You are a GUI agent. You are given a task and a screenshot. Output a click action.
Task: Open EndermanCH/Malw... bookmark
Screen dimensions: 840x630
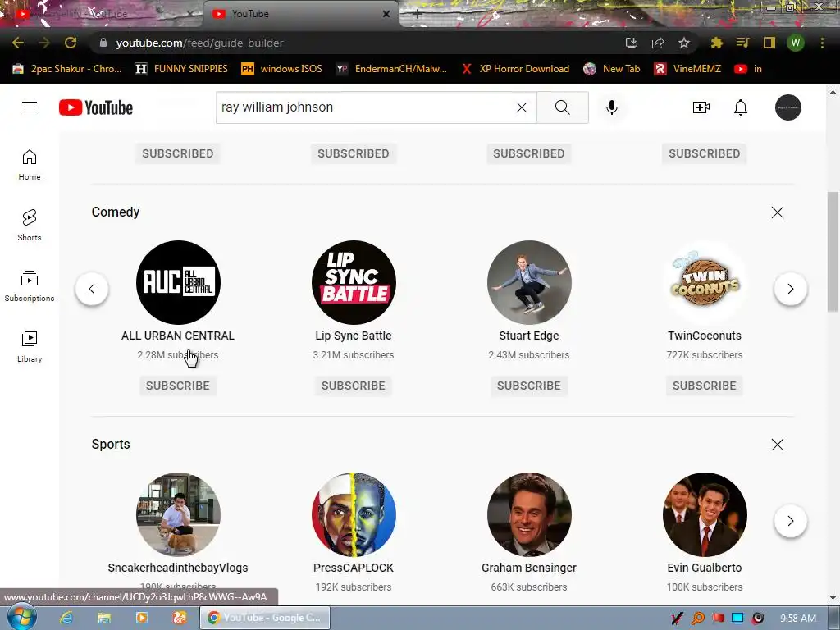391,69
